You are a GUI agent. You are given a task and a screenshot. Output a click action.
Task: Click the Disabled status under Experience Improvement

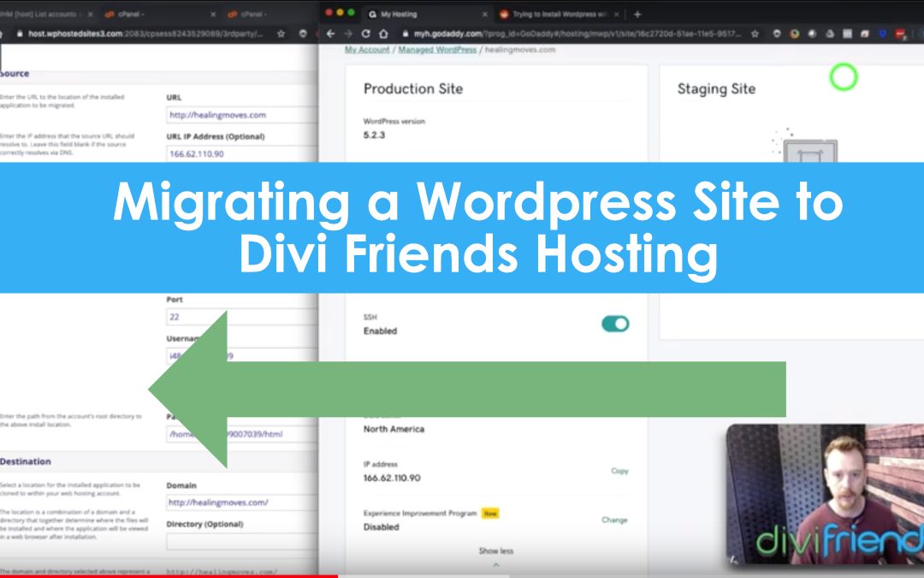381,527
